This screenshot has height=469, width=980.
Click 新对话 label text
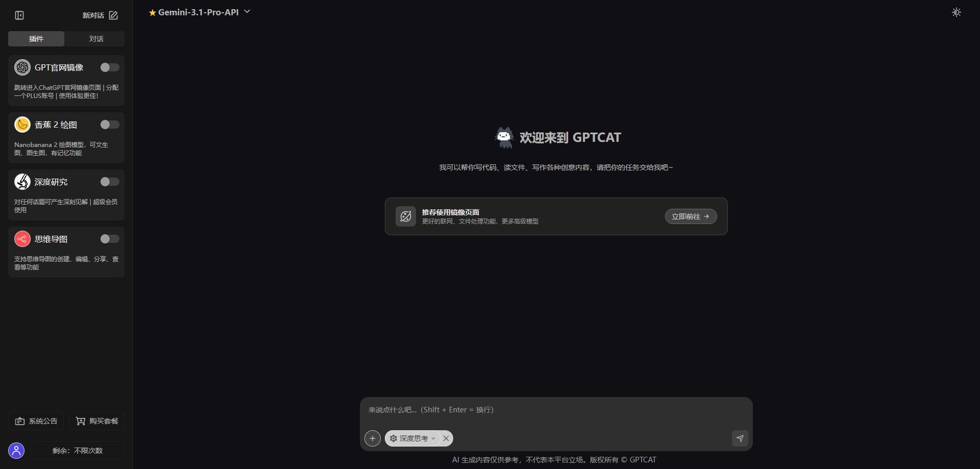93,15
